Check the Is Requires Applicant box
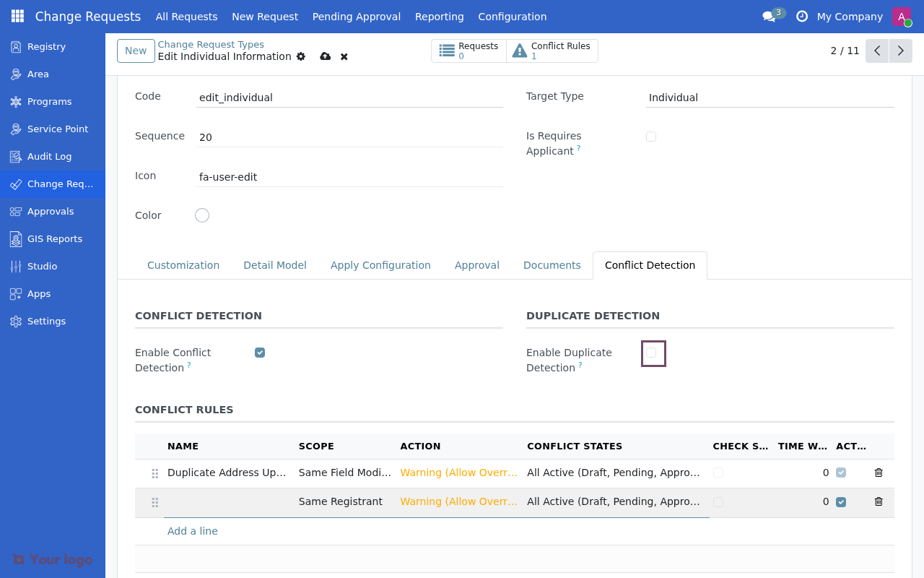This screenshot has width=924, height=578. point(651,136)
